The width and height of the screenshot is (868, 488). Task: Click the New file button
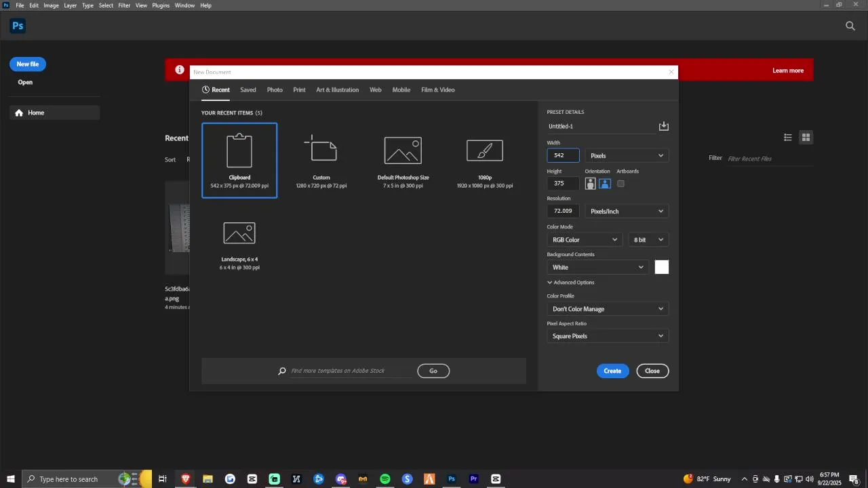tap(28, 64)
